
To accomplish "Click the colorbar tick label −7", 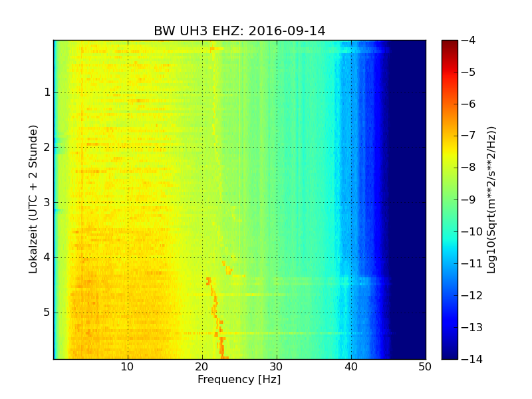I will pyautogui.click(x=469, y=136).
